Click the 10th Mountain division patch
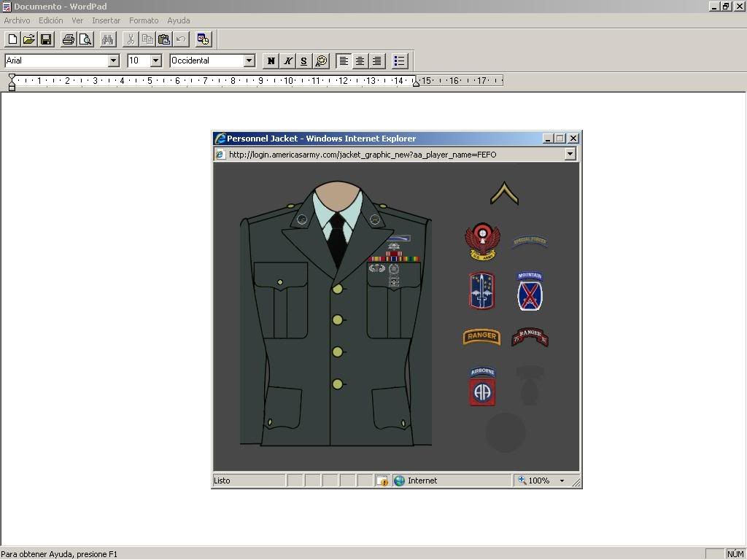The image size is (747, 560). [530, 291]
